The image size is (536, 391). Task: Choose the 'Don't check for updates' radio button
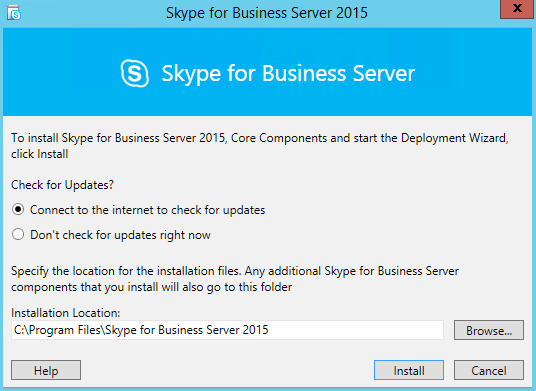pyautogui.click(x=18, y=234)
